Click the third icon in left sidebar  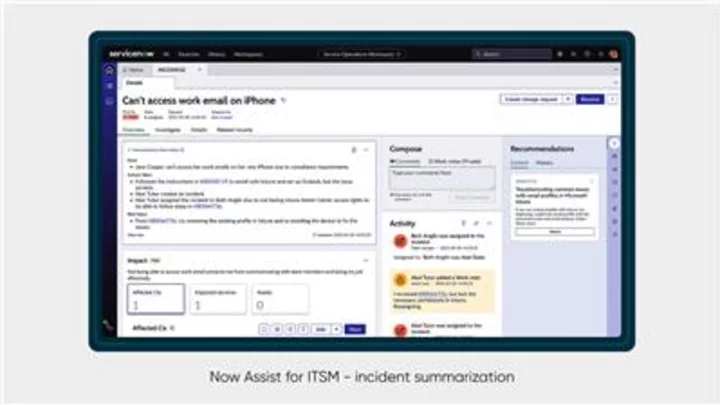pos(109,101)
